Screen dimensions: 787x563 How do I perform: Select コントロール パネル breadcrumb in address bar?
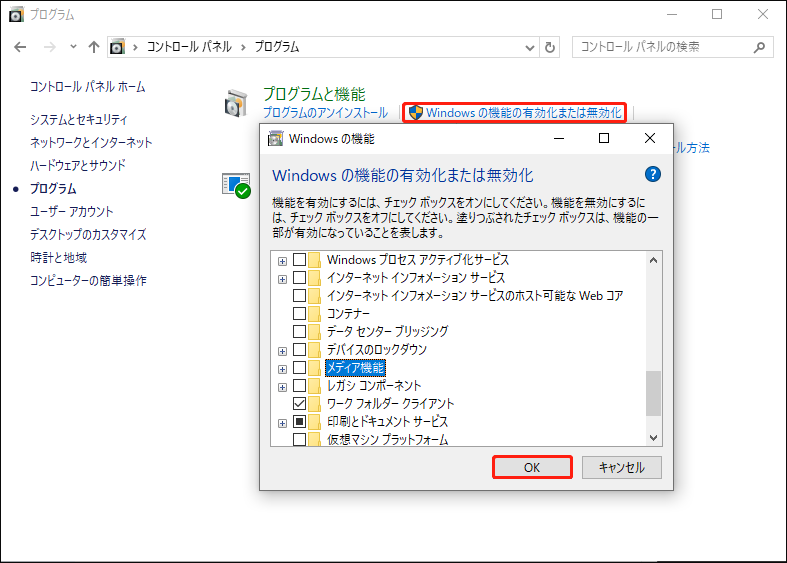coord(189,47)
